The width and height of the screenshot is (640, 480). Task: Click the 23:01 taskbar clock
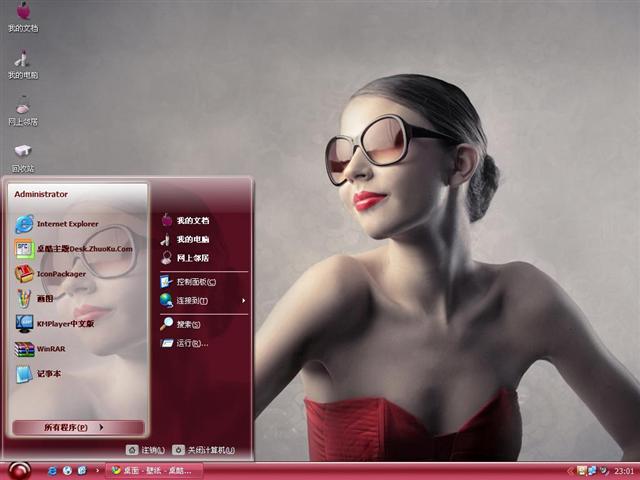click(624, 471)
